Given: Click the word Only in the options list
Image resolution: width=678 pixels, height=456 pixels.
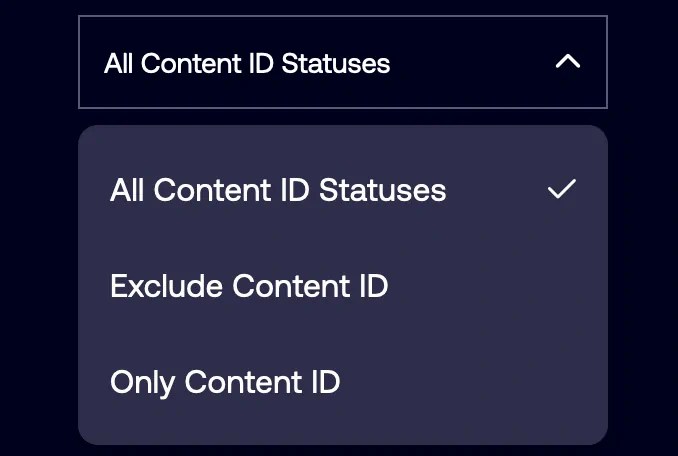Looking at the screenshot, I should 143,382.
